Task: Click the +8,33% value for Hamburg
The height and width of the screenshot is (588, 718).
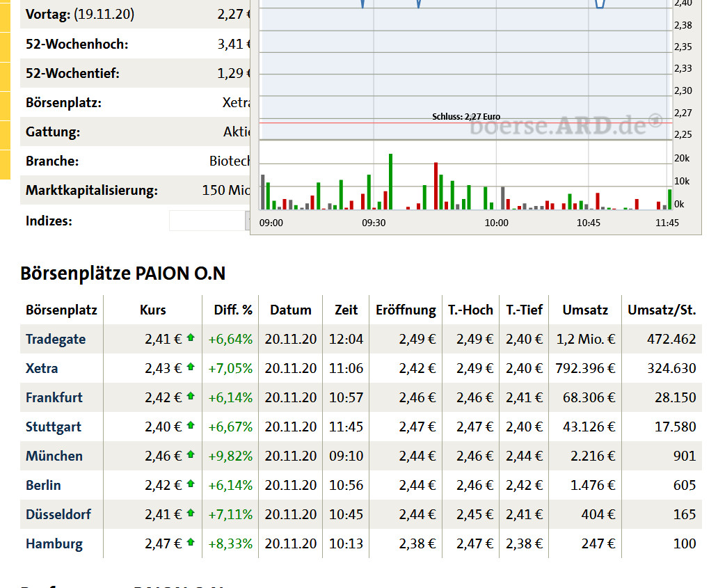Action: (230, 544)
